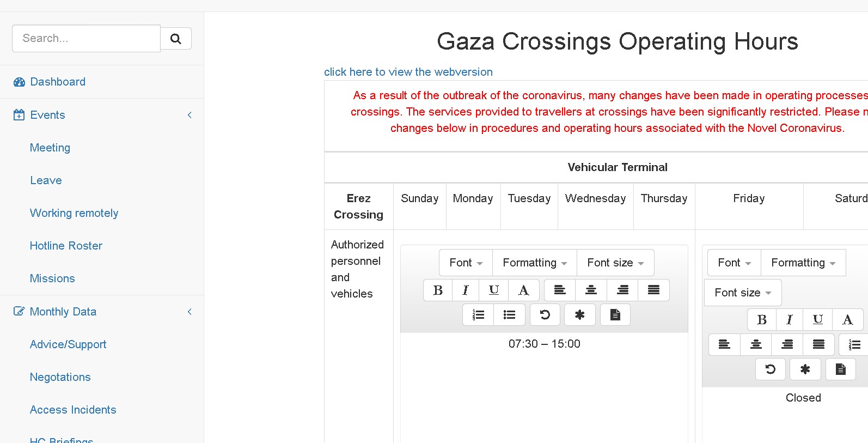Open the Font size dropdown in the Friday editor
The image size is (868, 443).
(x=743, y=293)
